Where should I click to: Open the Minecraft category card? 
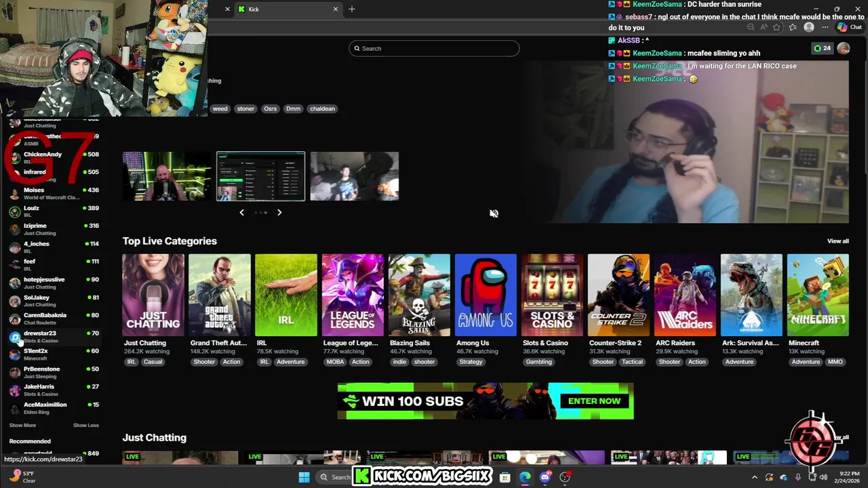point(817,295)
